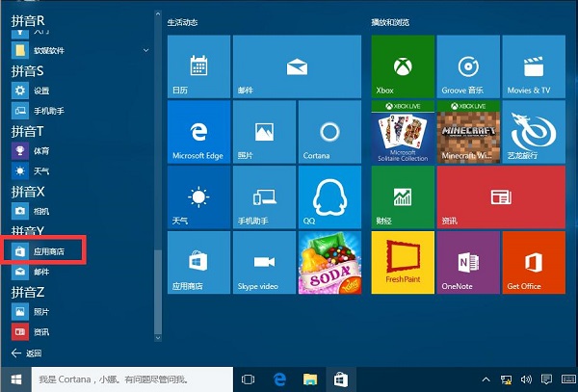Viewport: 578px width, 392px height.
Task: Select 设置 in the app list
Action: pyautogui.click(x=40, y=91)
